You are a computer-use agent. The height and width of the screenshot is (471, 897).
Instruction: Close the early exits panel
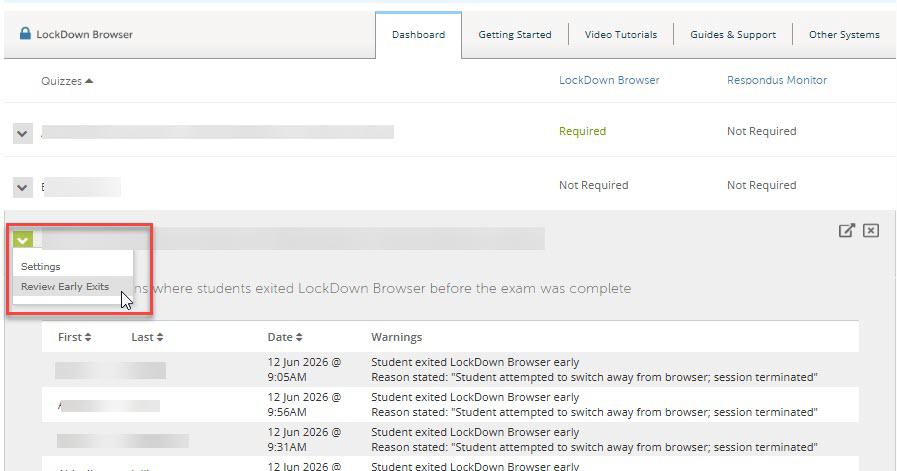pos(871,230)
